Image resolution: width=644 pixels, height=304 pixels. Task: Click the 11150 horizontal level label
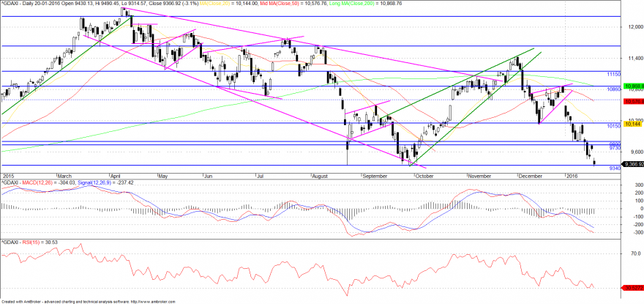[x=613, y=74]
